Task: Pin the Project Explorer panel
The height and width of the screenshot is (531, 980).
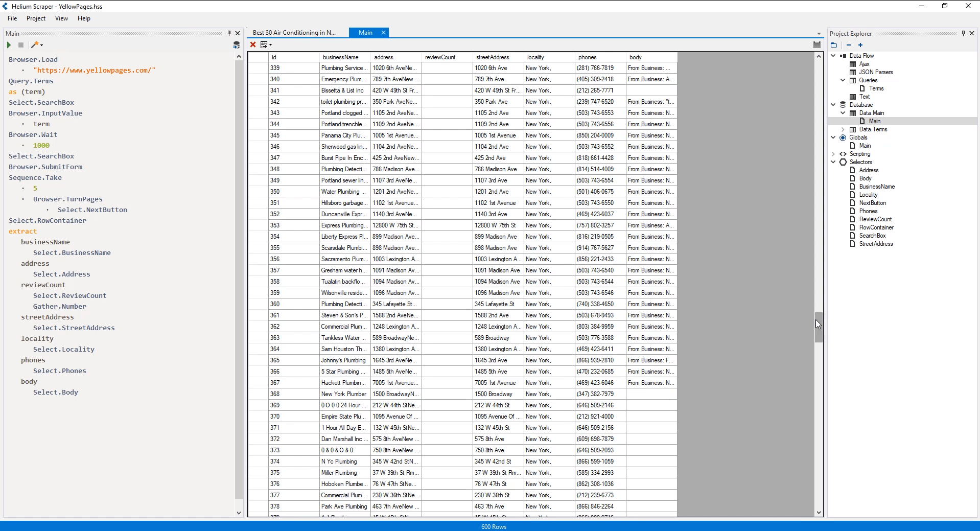Action: (x=963, y=33)
